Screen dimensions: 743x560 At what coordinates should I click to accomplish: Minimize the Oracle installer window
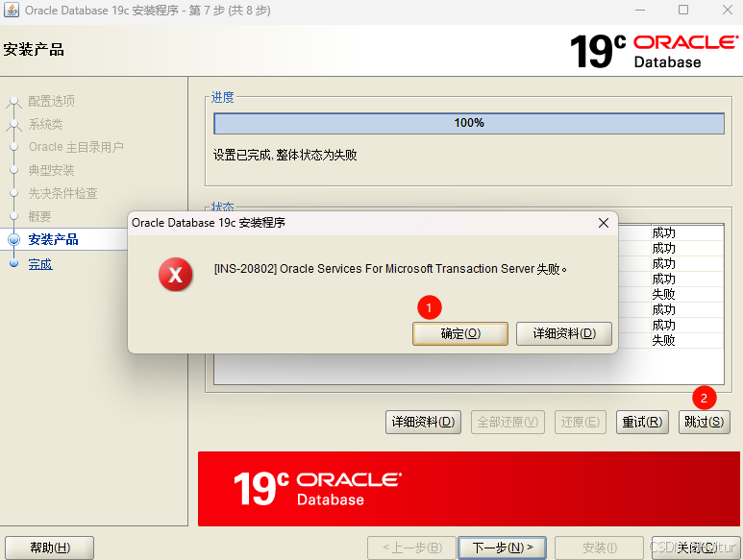pyautogui.click(x=640, y=10)
